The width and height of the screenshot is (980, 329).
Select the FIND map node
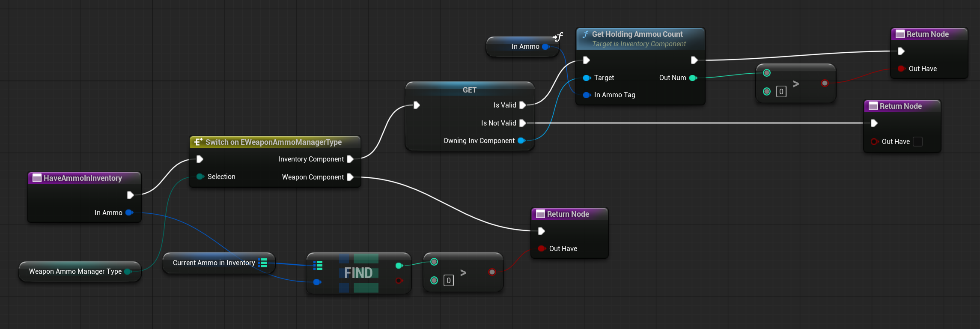(x=358, y=273)
